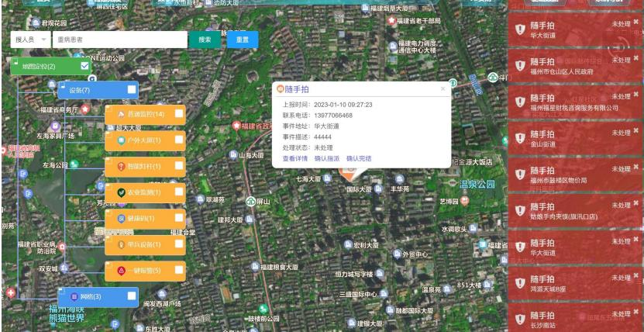Image resolution: width=644 pixels, height=332 pixels.
Task: Click the grid icon on 网格(3)
Action: click(74, 296)
